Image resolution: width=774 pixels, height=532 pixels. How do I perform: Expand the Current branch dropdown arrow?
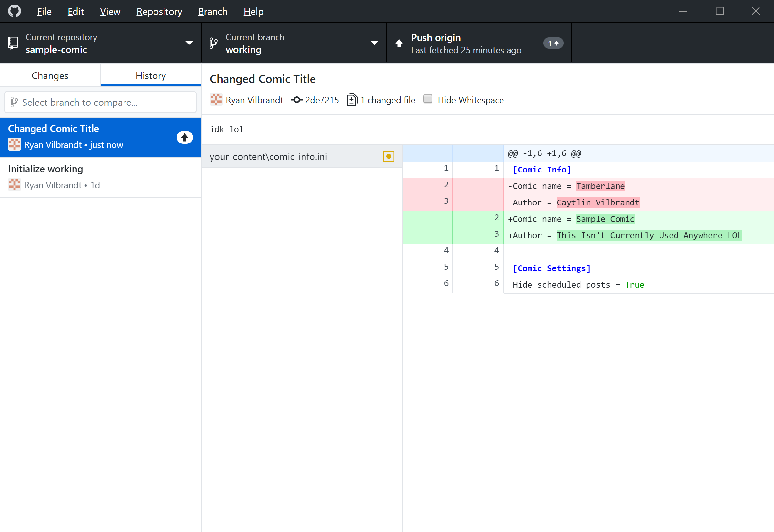[374, 43]
